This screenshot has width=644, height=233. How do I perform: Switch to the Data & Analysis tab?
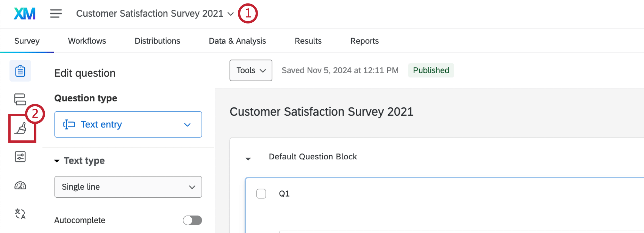238,41
